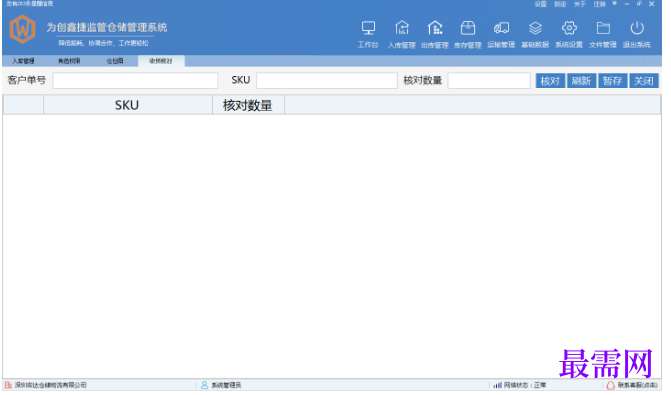Viewport: 671px width, 395px height.
Task: Click the 联系客服 customer service icon
Action: point(611,386)
